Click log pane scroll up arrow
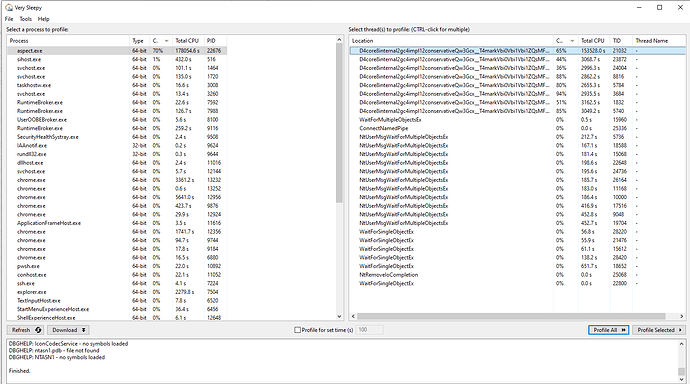Screen dimensions: 690x384 tap(681, 344)
